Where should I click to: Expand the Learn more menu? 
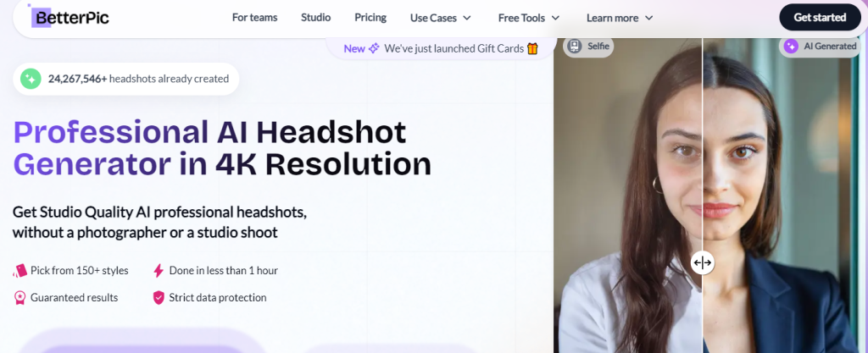pyautogui.click(x=620, y=17)
